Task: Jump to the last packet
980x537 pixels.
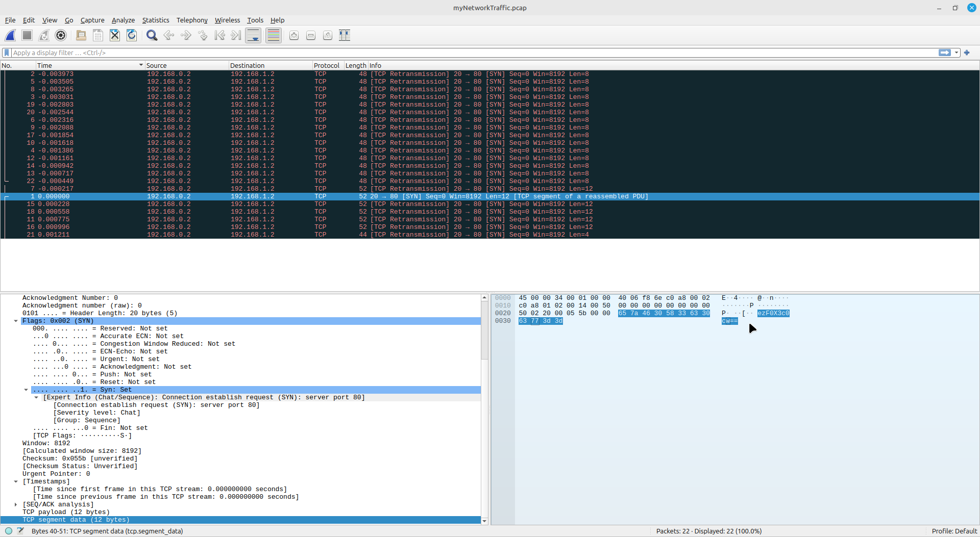Action: [236, 35]
